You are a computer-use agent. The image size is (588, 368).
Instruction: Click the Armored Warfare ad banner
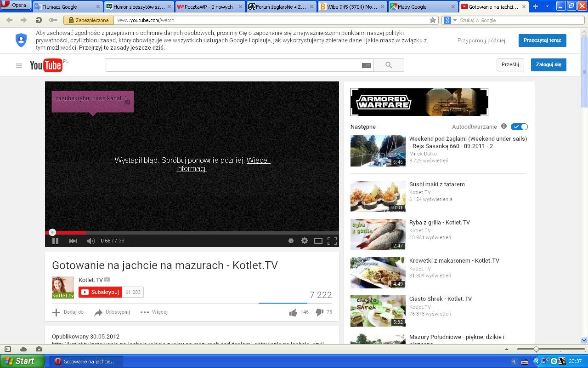(419, 102)
